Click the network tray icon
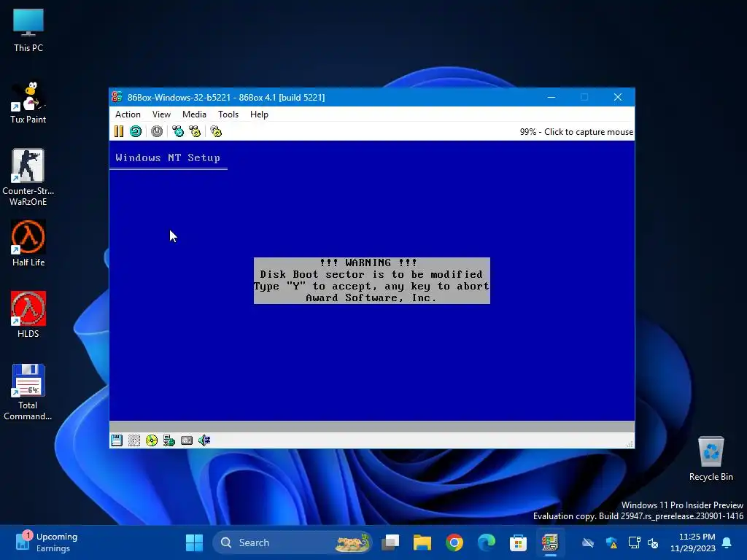Viewport: 747px width, 560px height. (634, 542)
